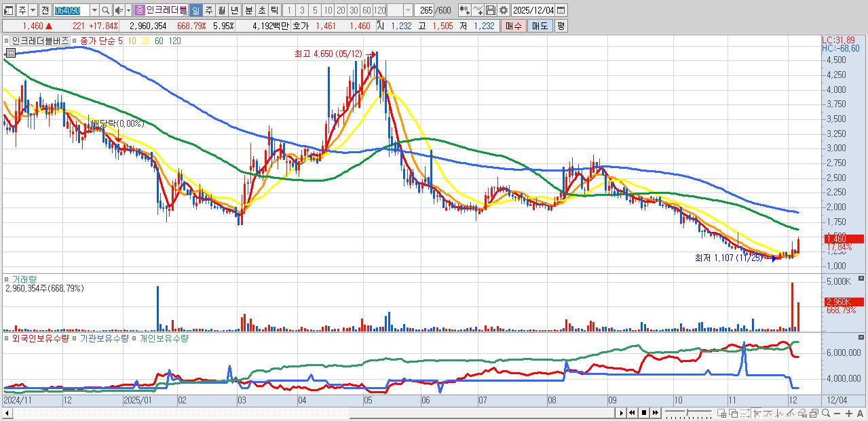Click the add-chart-window icon in bottom bar
The height and width of the screenshot is (421, 868).
721,414
